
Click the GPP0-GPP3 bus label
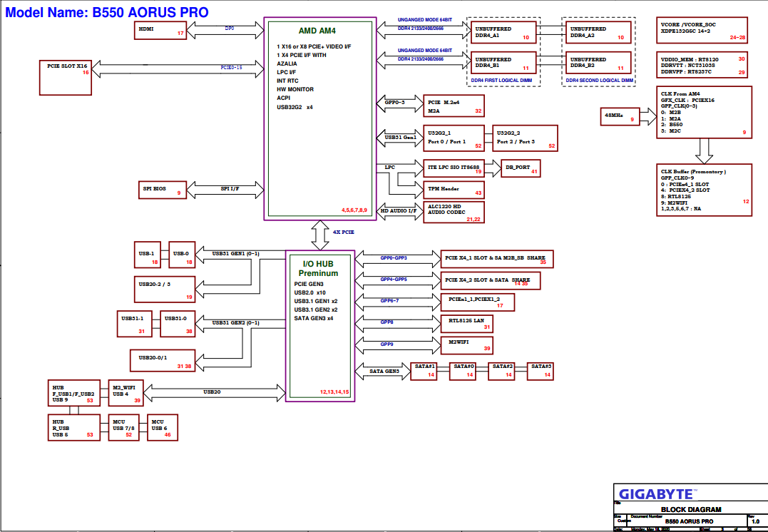[x=394, y=257]
